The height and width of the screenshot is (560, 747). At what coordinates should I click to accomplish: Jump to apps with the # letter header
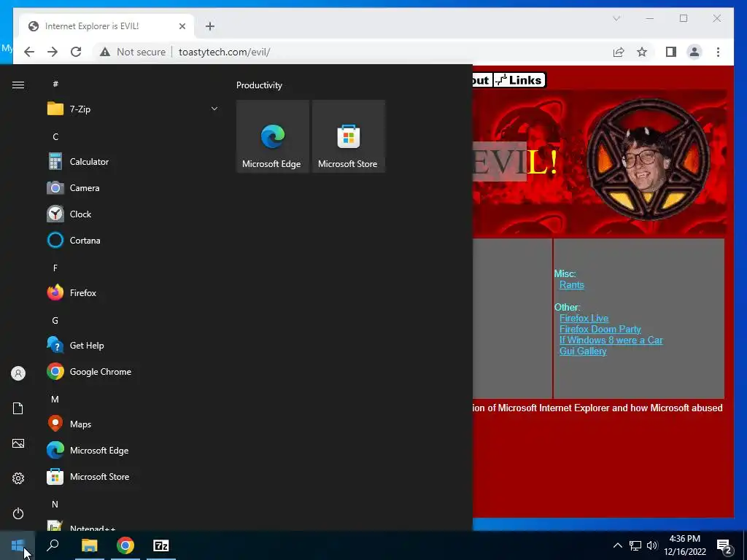click(55, 84)
